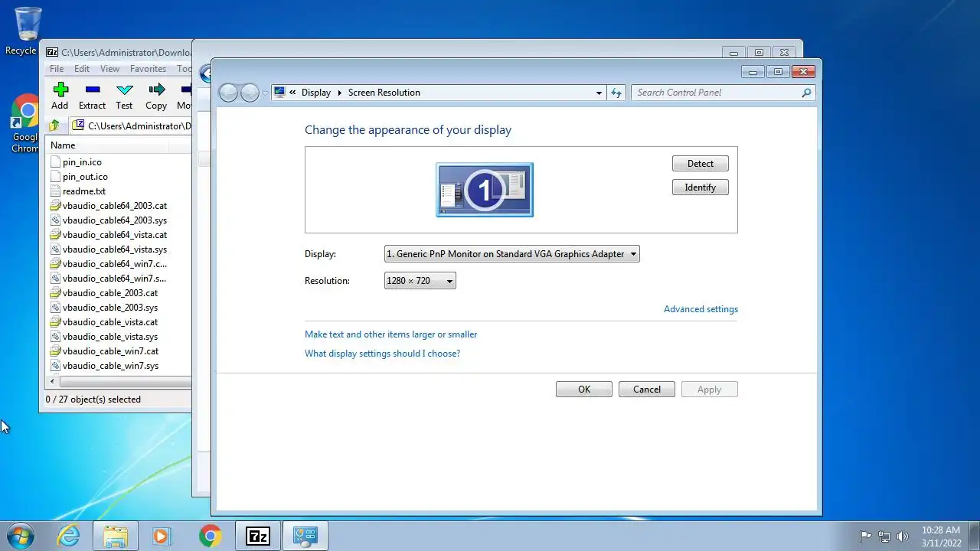Open Edit menu in 7-Zip
Screen dimensions: 980x551
82,69
